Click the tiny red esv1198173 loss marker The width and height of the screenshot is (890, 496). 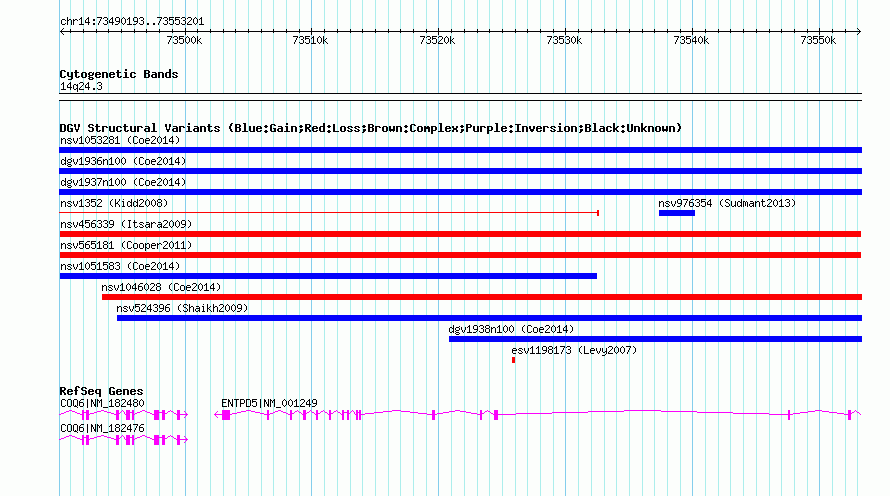[513, 360]
